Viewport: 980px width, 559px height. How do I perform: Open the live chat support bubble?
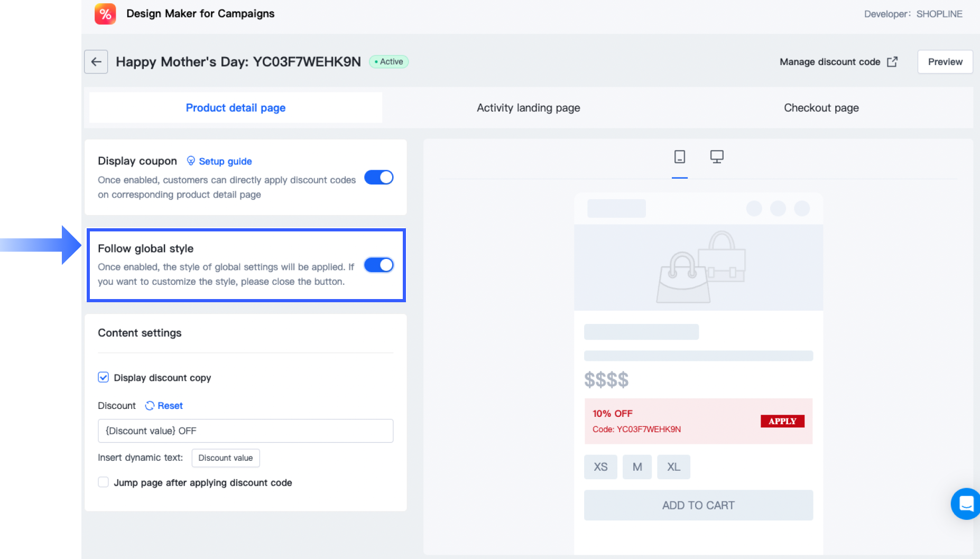pyautogui.click(x=966, y=504)
